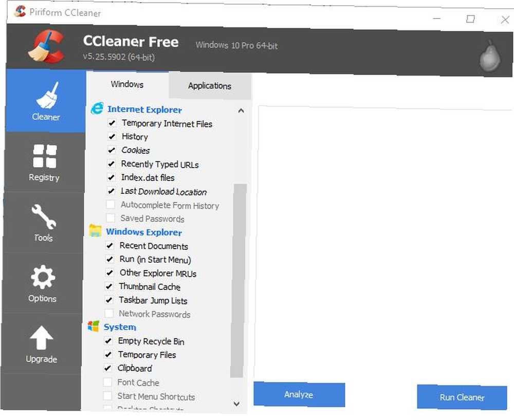Switch to the Applications tab
Screen dimensions: 514x420
click(210, 86)
